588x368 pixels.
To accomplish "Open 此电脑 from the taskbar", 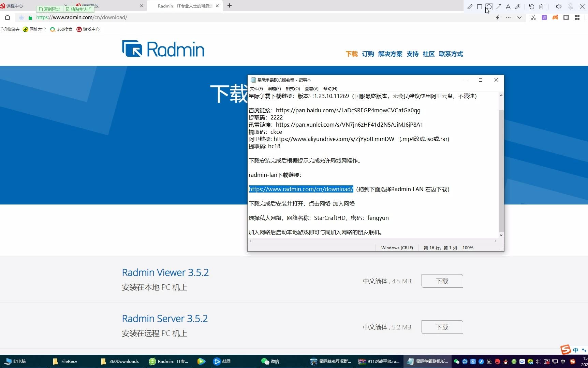I will click(x=15, y=362).
